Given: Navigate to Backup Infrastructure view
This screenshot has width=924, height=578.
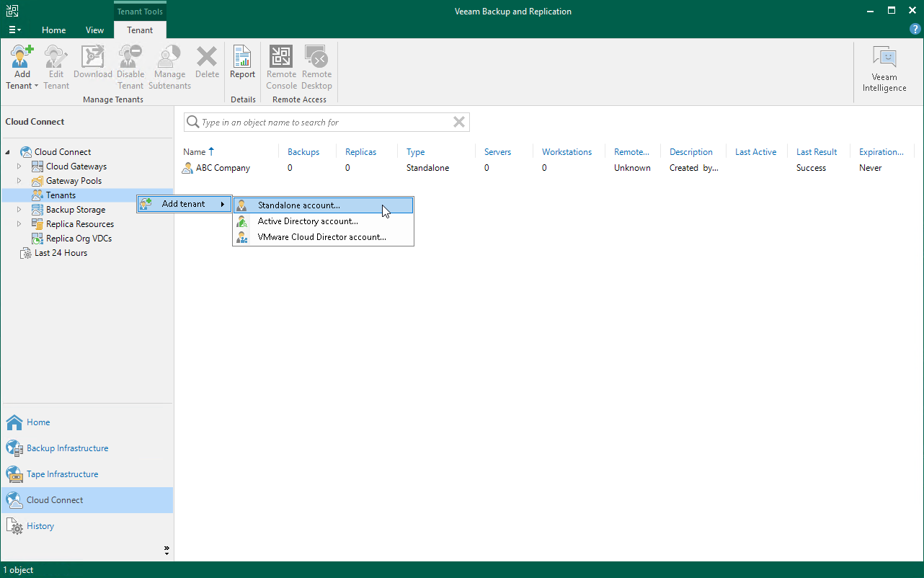Looking at the screenshot, I should point(67,448).
